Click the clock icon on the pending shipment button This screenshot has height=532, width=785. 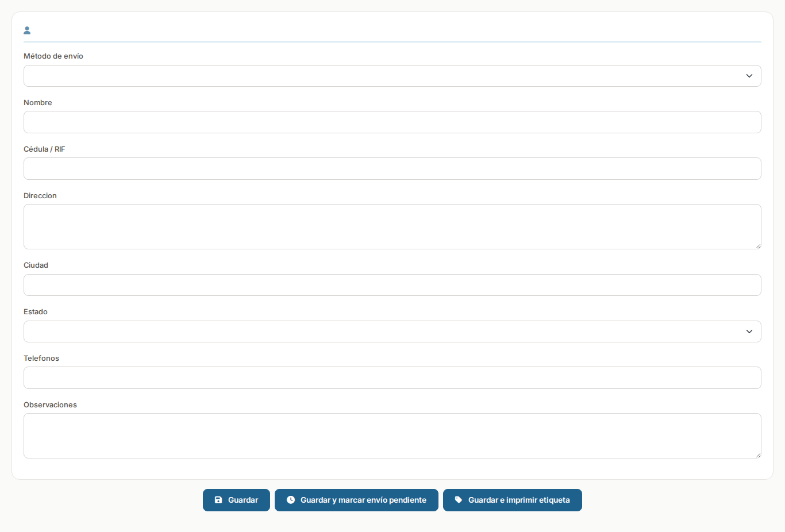(x=291, y=500)
